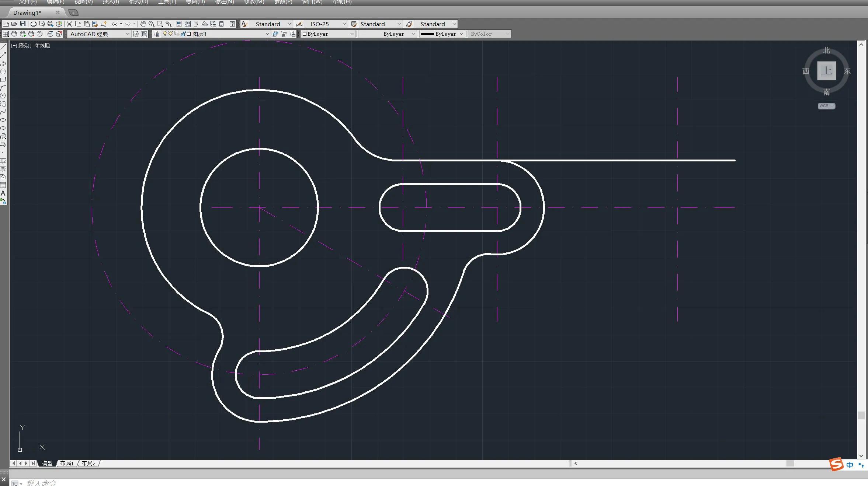This screenshot has height=486, width=868.
Task: Select the Multiline Text tool
Action: (3, 193)
